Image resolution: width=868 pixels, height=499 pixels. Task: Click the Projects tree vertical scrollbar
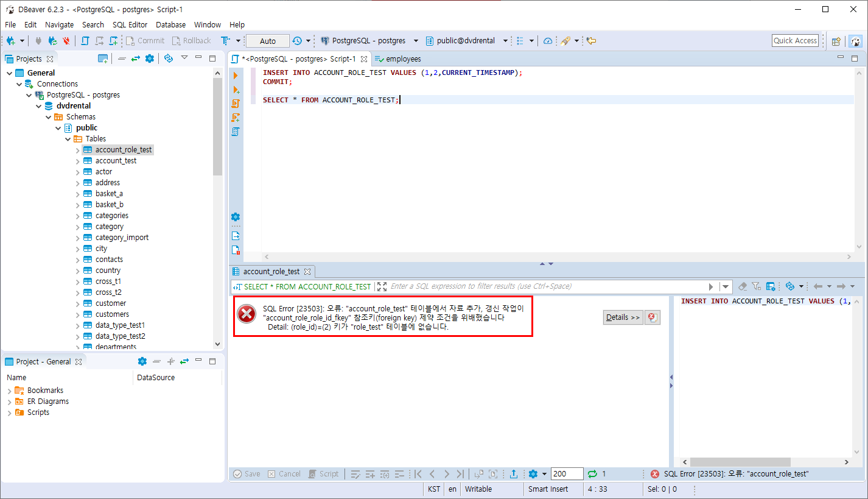point(218,127)
